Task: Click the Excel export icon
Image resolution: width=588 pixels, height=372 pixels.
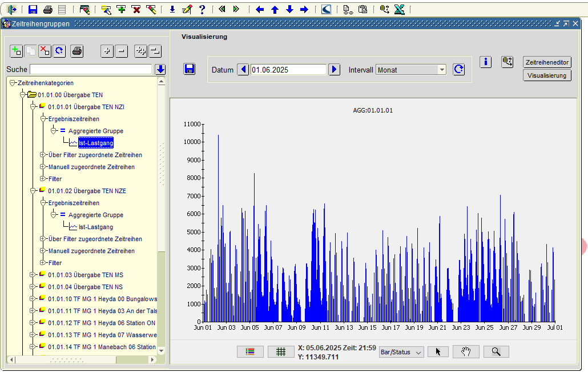Action: (399, 9)
